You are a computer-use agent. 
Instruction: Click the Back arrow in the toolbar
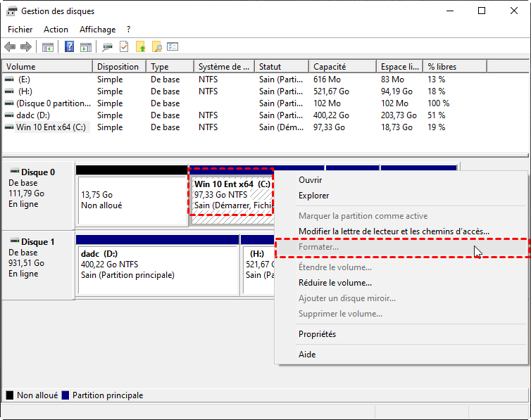pos(10,47)
